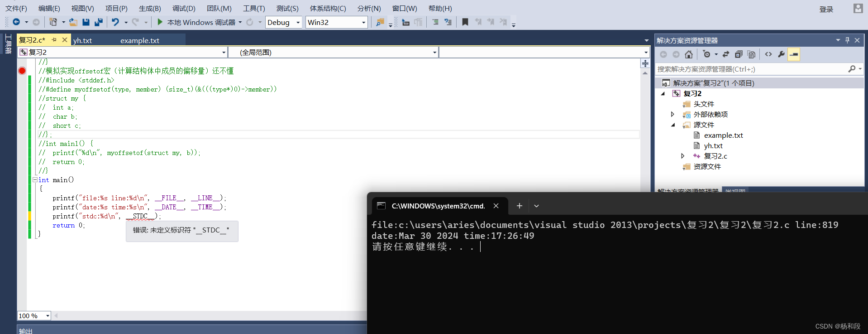
Task: Click the Collapse All icon in Solution Explorer
Action: point(739,54)
